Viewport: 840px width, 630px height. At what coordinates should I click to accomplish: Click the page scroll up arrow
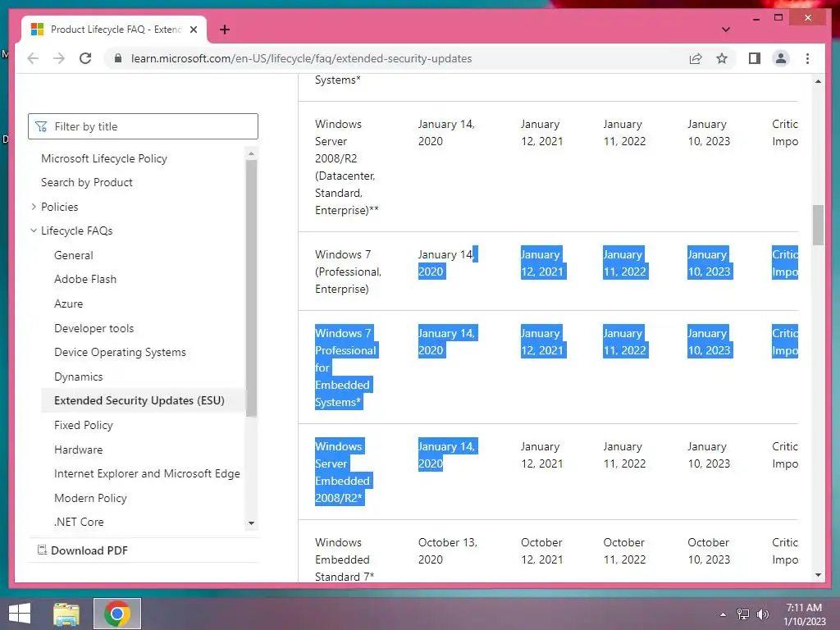point(818,81)
